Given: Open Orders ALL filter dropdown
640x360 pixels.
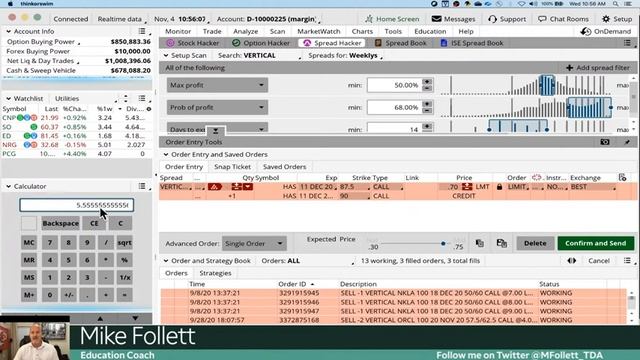Looking at the screenshot, I should click(307, 261).
